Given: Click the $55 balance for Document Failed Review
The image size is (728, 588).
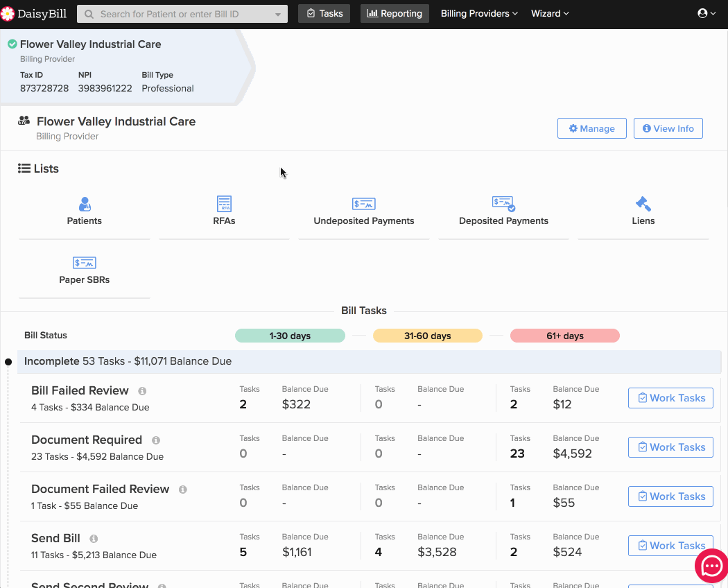Looking at the screenshot, I should tap(564, 503).
